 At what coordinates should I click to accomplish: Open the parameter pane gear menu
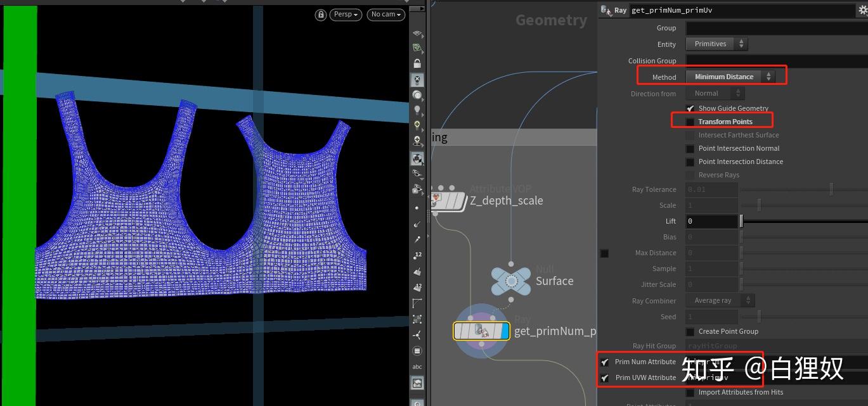(x=862, y=10)
